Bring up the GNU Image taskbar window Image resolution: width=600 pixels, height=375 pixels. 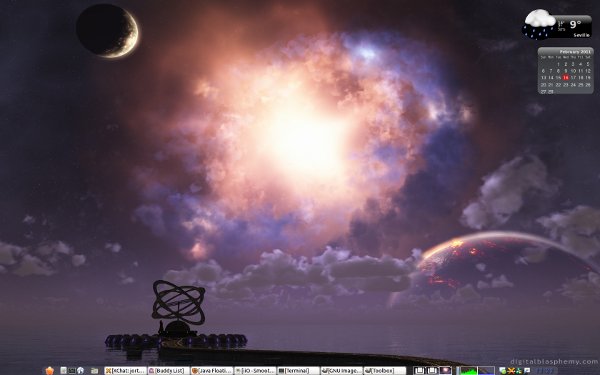coord(342,370)
